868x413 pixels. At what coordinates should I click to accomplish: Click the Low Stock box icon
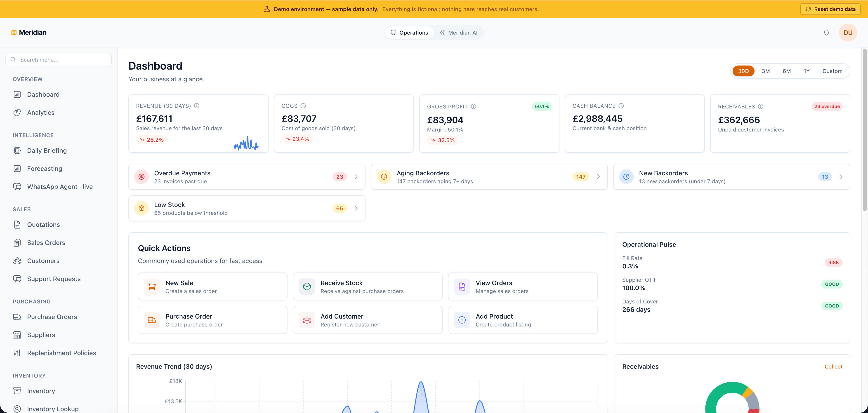point(142,208)
